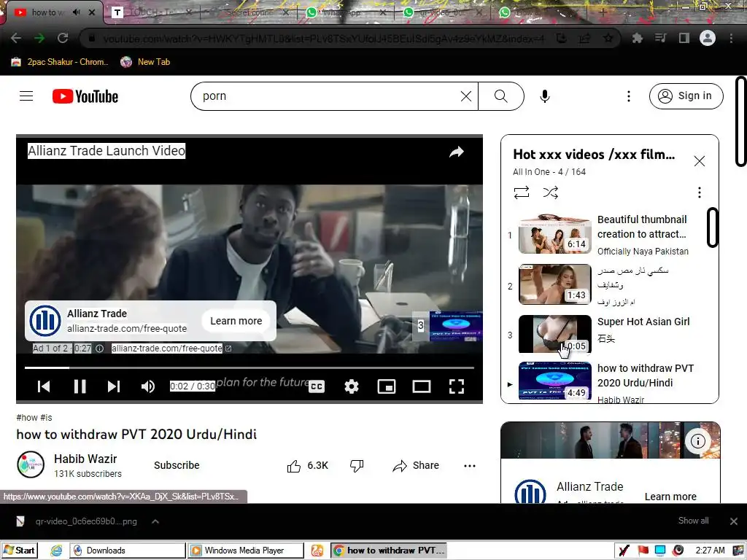Viewport: 747px width, 560px height.
Task: Skip to next video in player
Action: pos(113,386)
